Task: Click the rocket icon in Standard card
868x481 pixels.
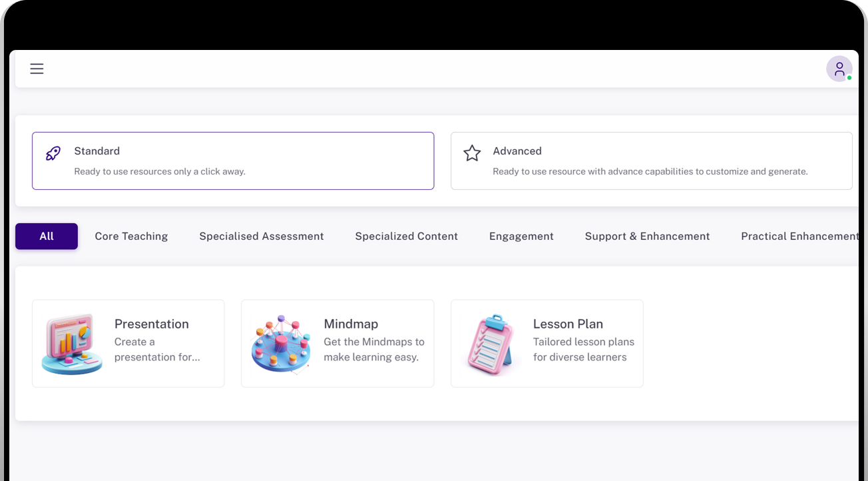Action: pyautogui.click(x=53, y=153)
